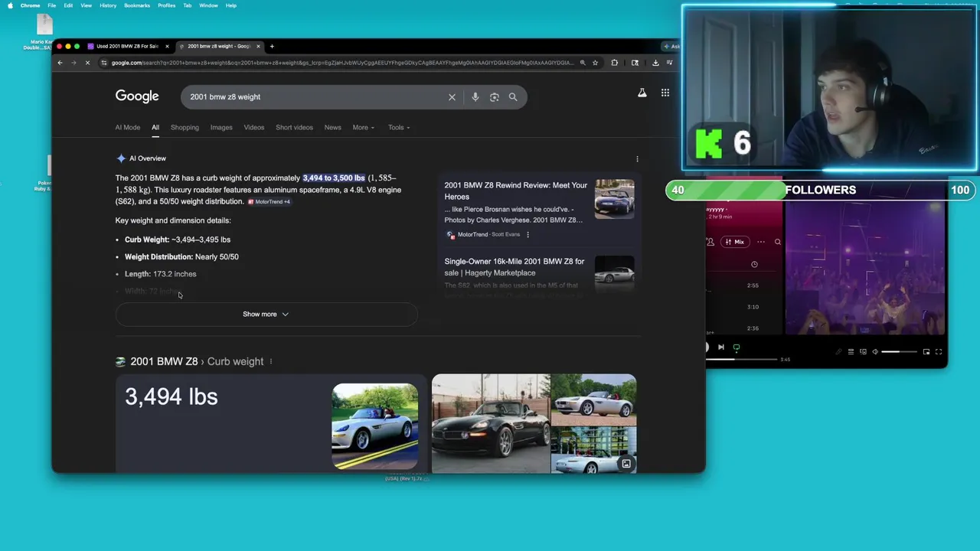Click the browser address bar URL
Viewport: 980px width, 551px height.
(x=341, y=63)
